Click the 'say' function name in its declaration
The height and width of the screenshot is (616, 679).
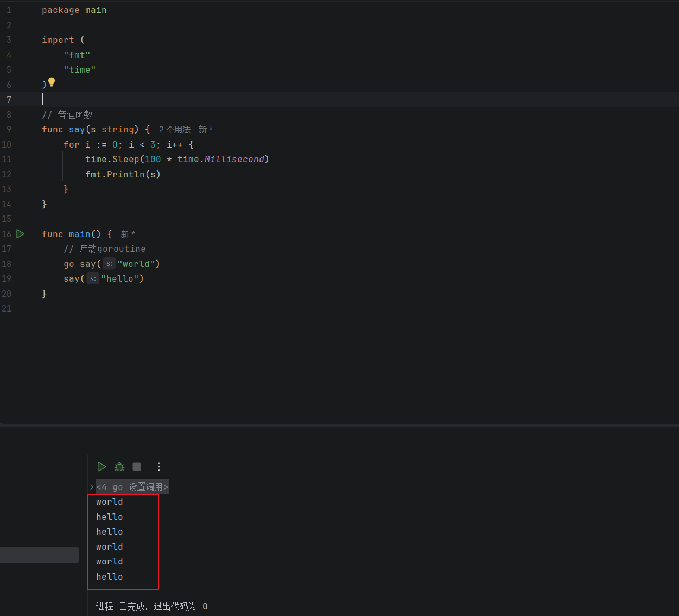[77, 130]
